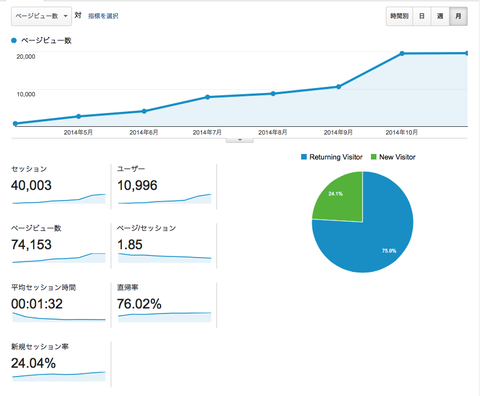Click the 2014年7月 data point on graph
Viewport: 480px width, 396px height.
(207, 97)
